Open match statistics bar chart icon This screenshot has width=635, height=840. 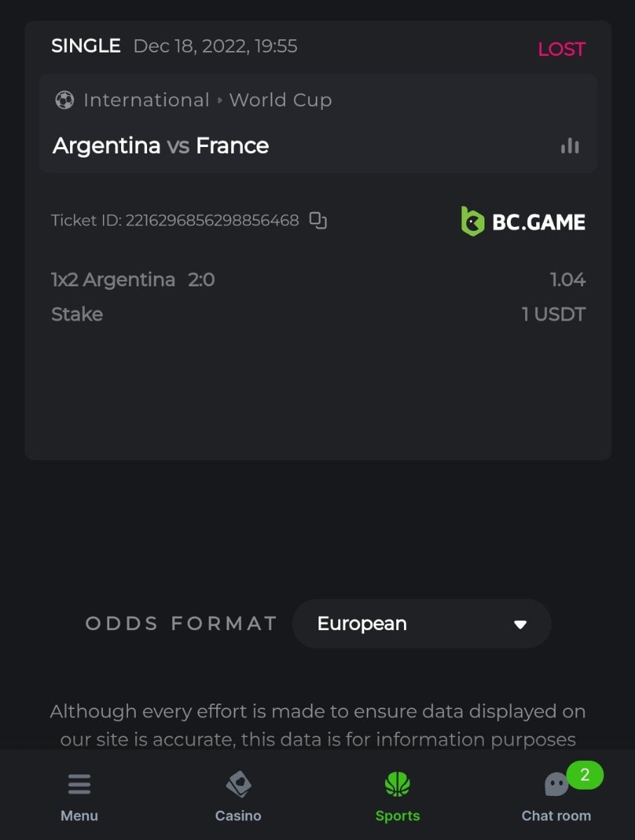point(570,146)
